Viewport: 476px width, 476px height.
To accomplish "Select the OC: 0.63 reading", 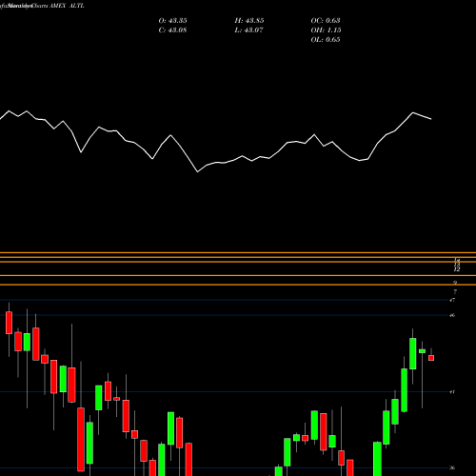I will point(326,21).
